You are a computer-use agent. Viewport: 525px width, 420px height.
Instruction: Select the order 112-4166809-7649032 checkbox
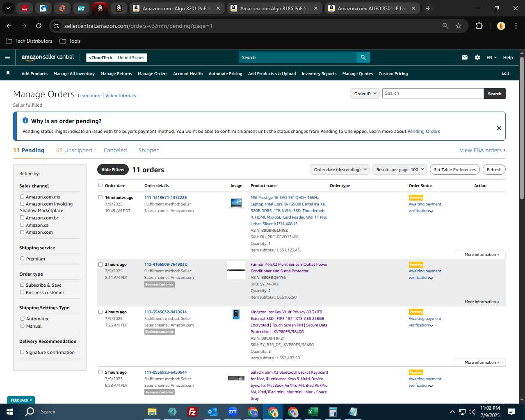100,265
